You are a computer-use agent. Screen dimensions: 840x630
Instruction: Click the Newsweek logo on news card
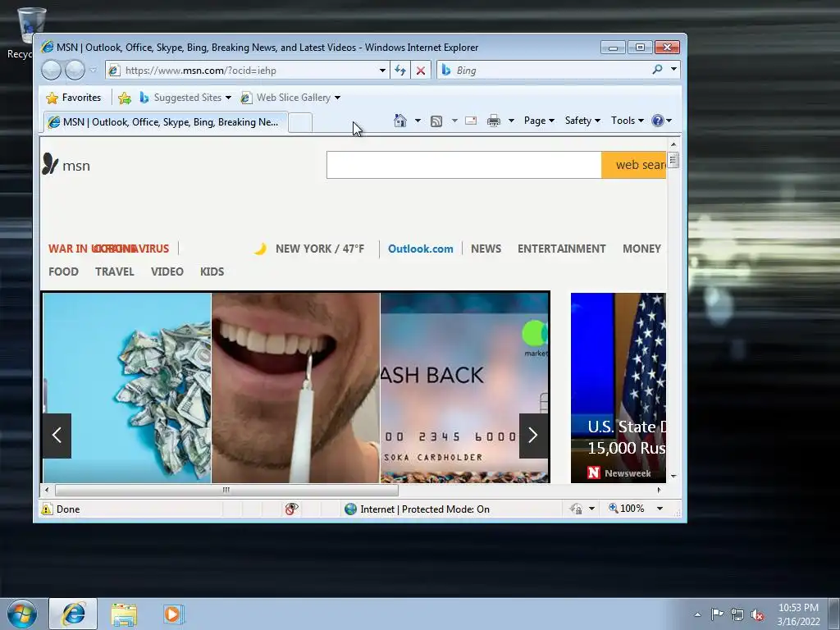594,472
